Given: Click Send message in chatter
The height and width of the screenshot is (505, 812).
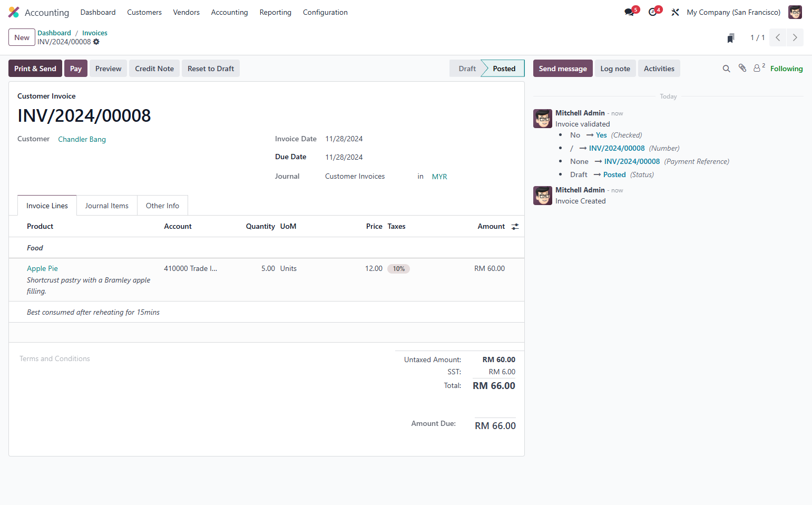Looking at the screenshot, I should point(563,69).
